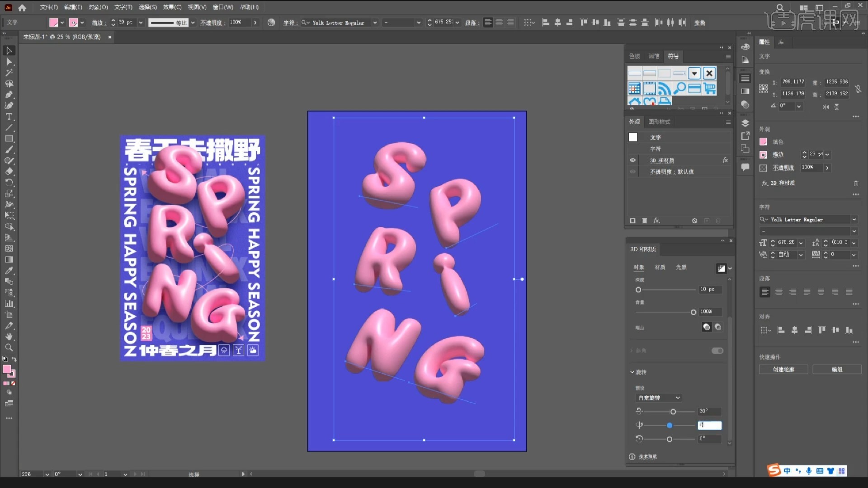
Task: Click the link width and height icon
Action: click(x=858, y=89)
